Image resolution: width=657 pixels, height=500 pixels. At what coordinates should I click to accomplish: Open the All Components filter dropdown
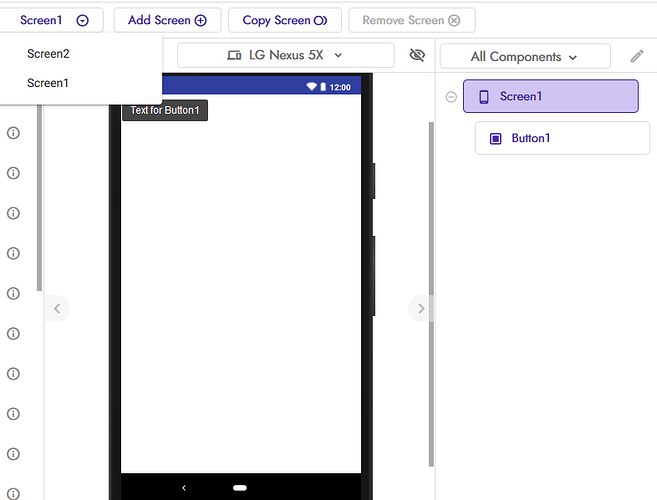click(x=525, y=56)
